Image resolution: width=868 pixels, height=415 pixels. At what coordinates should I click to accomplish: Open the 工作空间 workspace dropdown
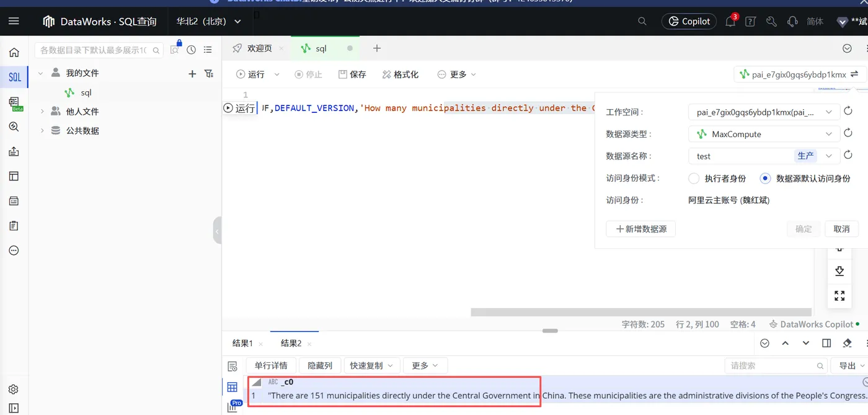[x=764, y=112]
